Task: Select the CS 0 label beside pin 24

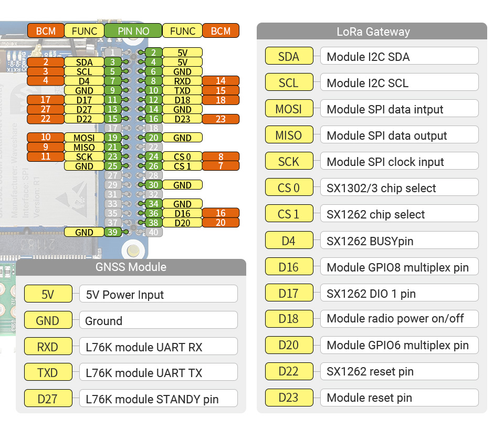Action: pos(182,157)
